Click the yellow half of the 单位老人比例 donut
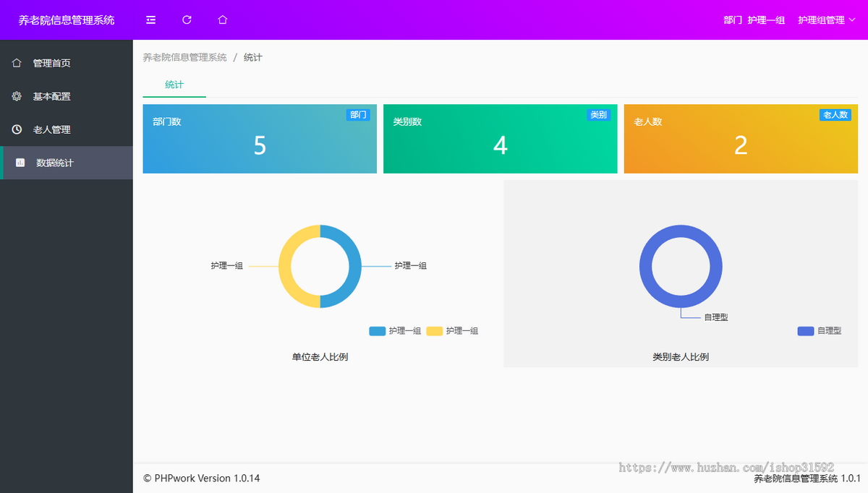 tap(285, 267)
